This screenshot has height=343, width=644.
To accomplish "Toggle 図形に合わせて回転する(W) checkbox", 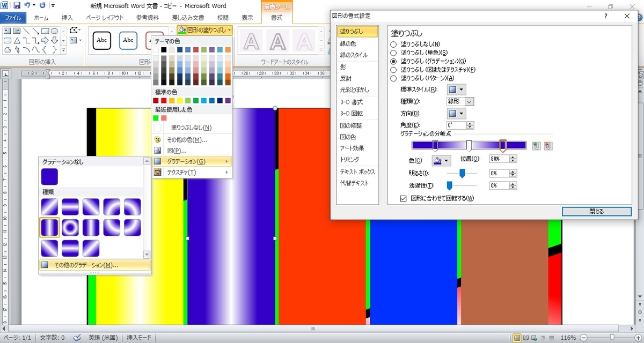I will (404, 198).
